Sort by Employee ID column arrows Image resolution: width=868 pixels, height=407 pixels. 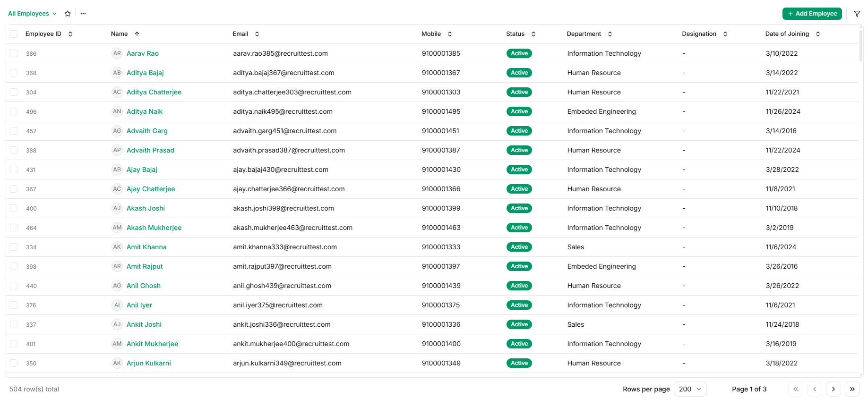pos(70,34)
